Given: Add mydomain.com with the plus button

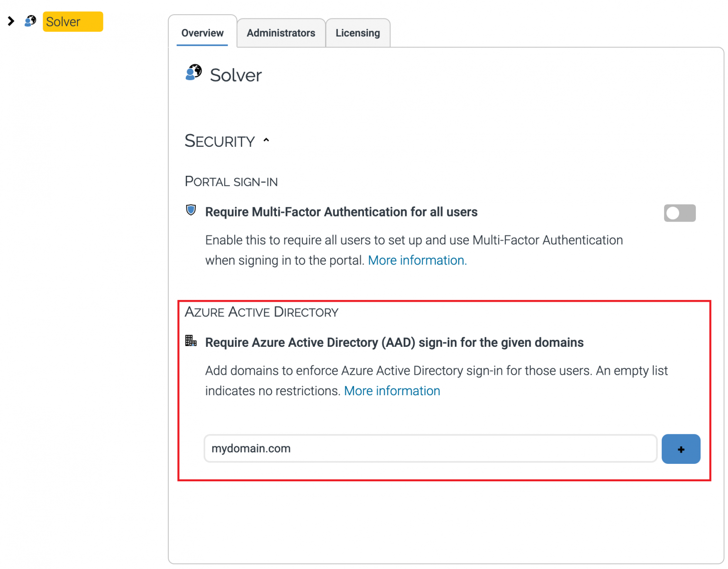Looking at the screenshot, I should (681, 449).
